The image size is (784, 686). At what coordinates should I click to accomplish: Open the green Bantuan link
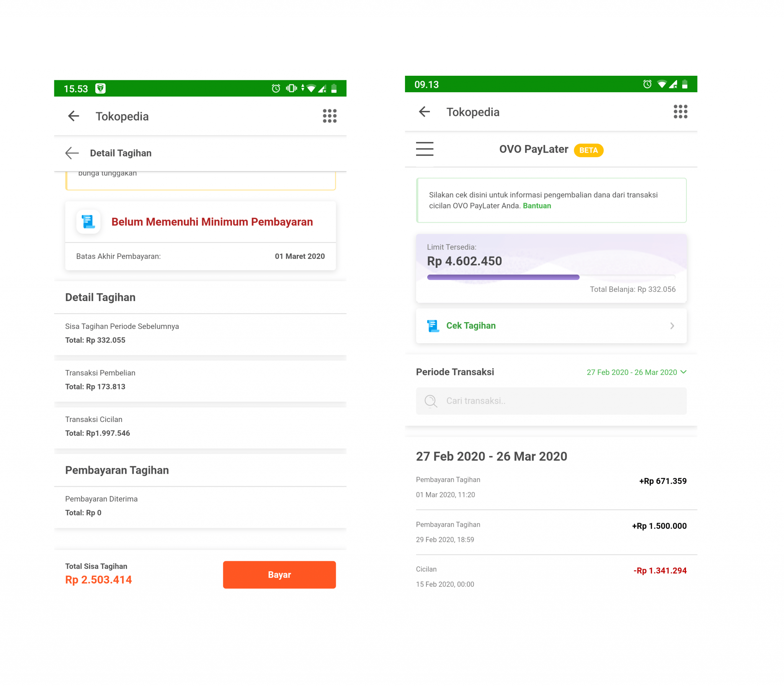(x=537, y=205)
